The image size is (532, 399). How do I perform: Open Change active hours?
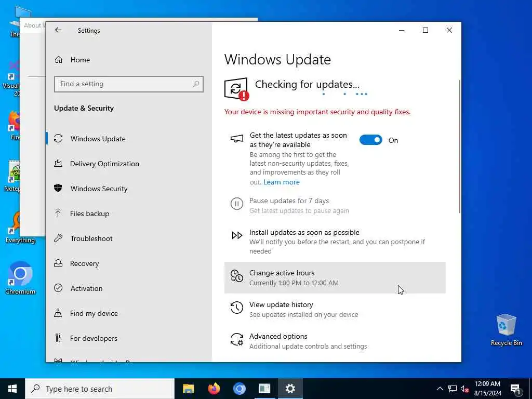coord(335,277)
